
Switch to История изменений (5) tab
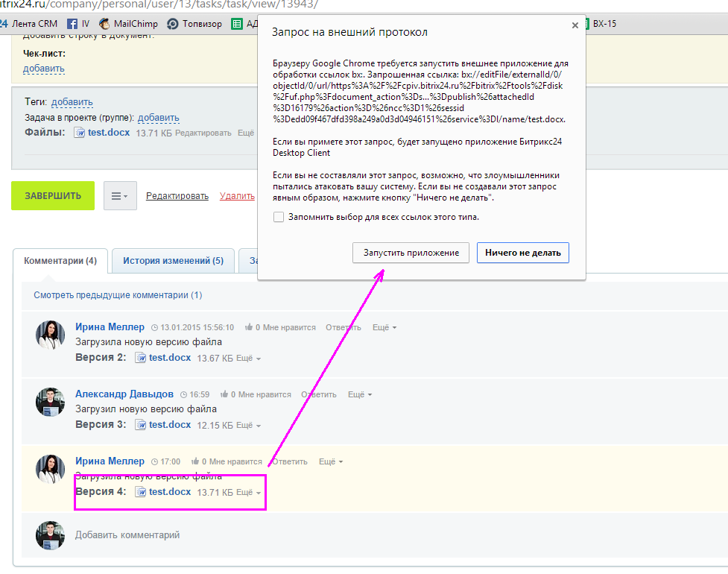coord(173,260)
